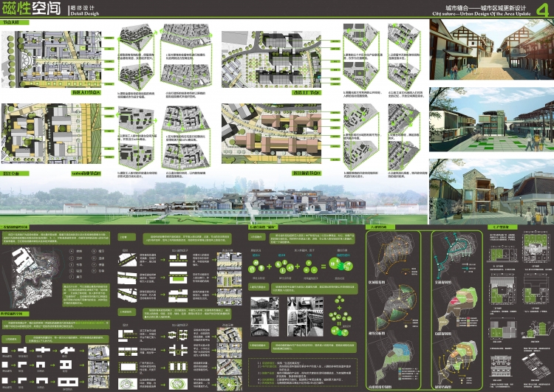Open the stone-building street rendering
This screenshot has height=392, width=554.
pos(491,191)
